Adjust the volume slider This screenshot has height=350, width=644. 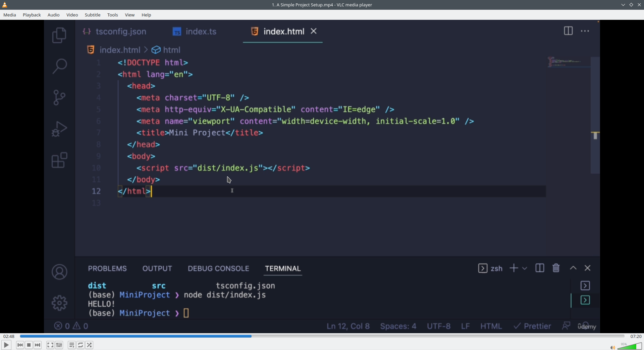click(x=630, y=346)
